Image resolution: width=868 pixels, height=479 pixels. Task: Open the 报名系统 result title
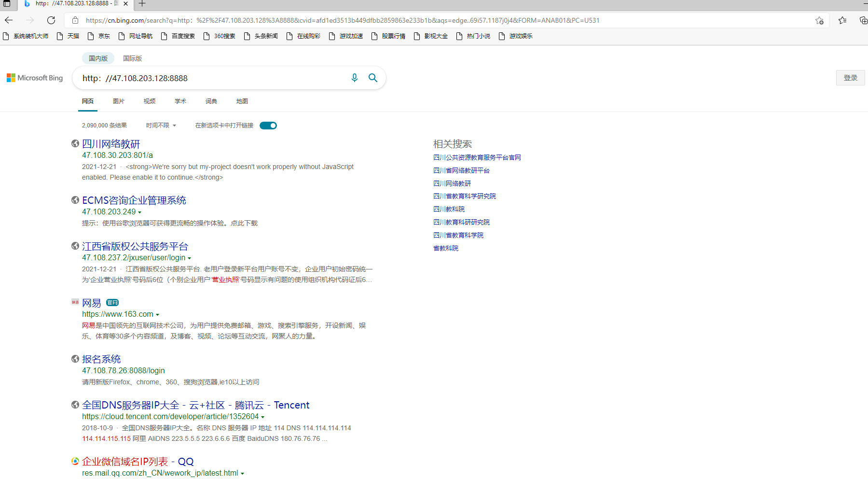click(x=101, y=359)
